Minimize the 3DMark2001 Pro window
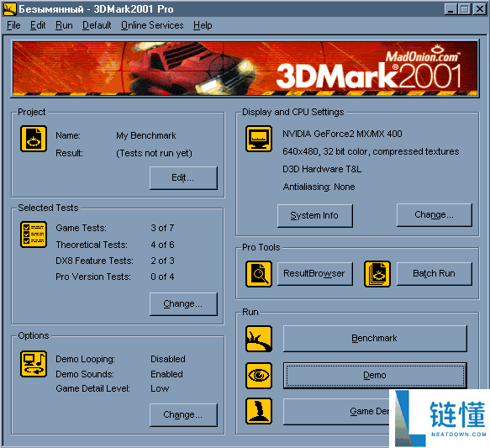The width and height of the screenshot is (490, 448). (450, 9)
